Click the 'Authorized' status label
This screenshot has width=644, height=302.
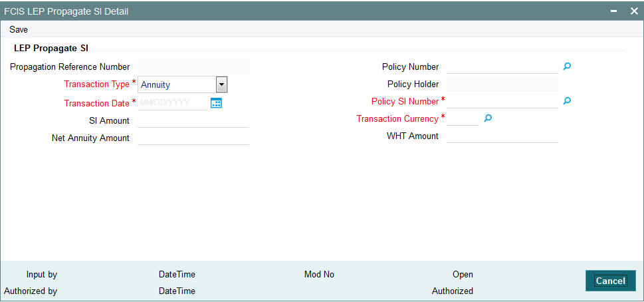(x=452, y=291)
